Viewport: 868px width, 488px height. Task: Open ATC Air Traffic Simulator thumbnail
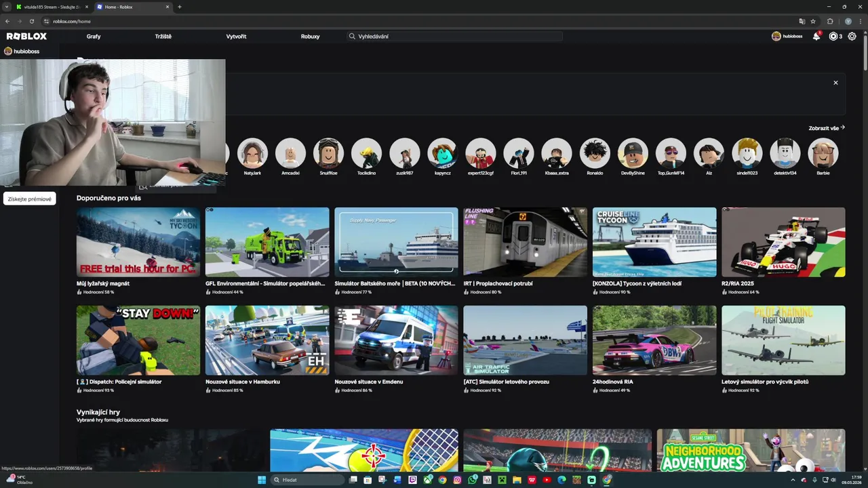pyautogui.click(x=526, y=340)
